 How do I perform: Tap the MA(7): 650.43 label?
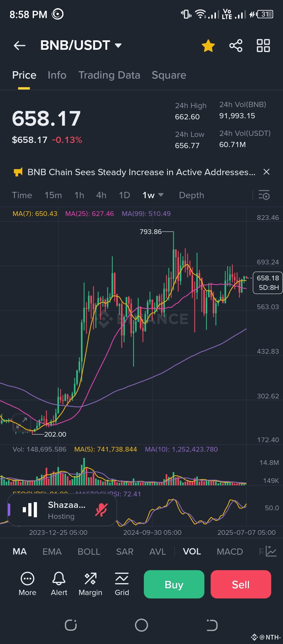(x=35, y=214)
